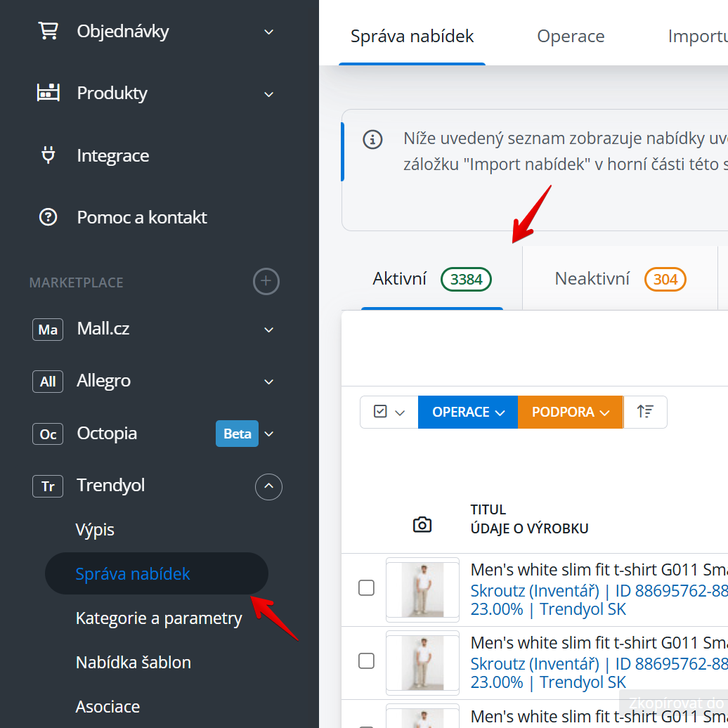Click the Pomoc a kontakt question icon
The width and height of the screenshot is (728, 728).
[48, 217]
